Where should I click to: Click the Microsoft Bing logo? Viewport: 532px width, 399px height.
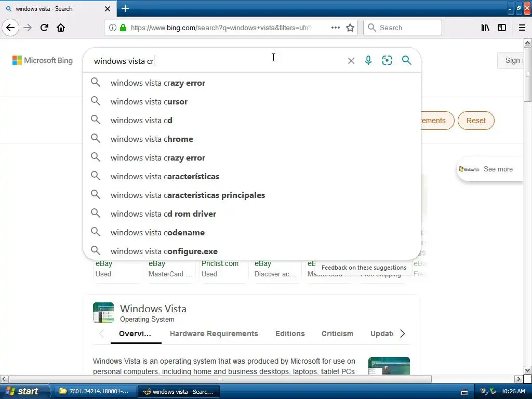pos(43,60)
